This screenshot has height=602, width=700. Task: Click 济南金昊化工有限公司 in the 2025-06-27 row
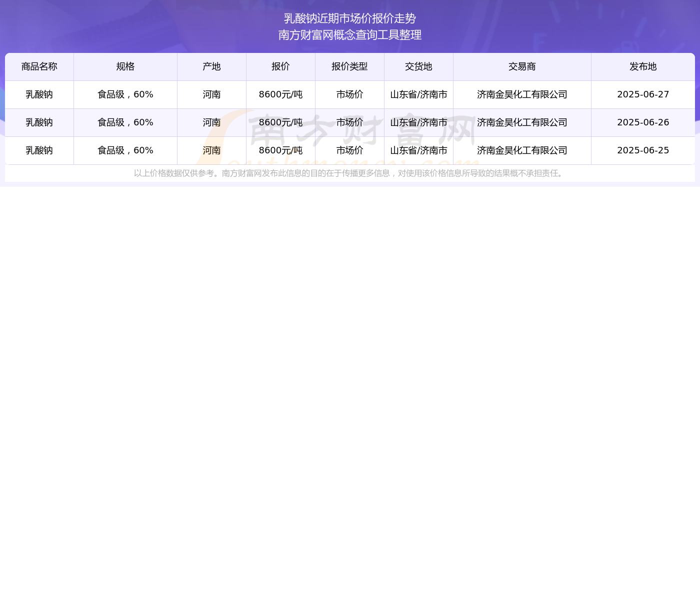pyautogui.click(x=522, y=94)
